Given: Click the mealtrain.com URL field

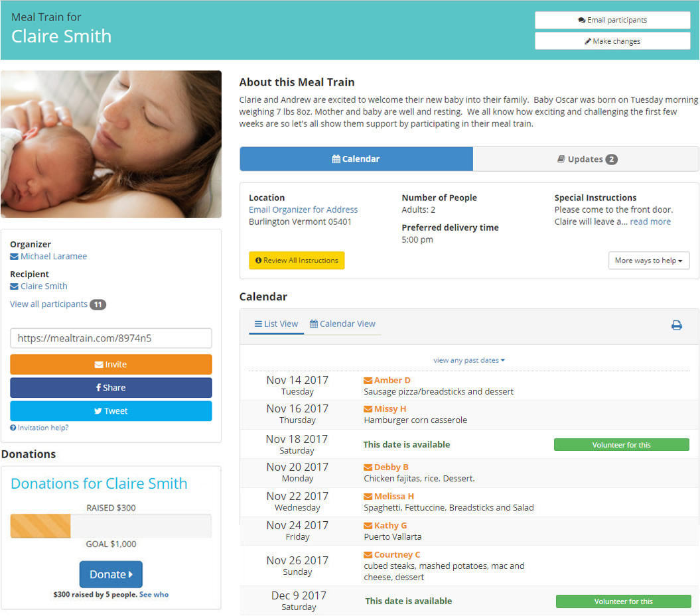Looking at the screenshot, I should tap(111, 338).
